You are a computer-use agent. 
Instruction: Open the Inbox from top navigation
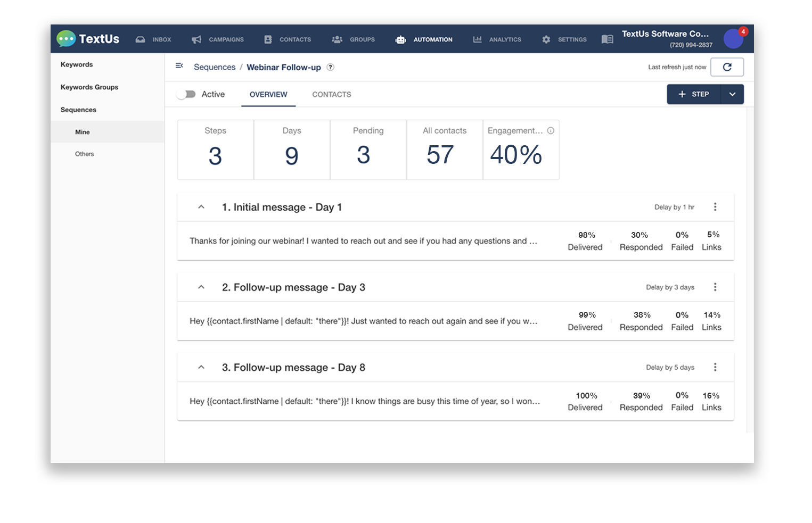click(x=153, y=39)
